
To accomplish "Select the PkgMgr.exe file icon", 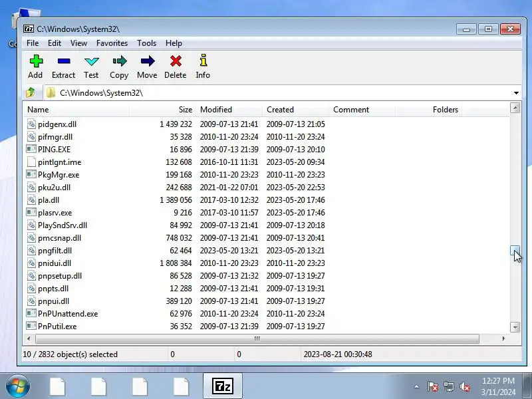I will point(31,175).
